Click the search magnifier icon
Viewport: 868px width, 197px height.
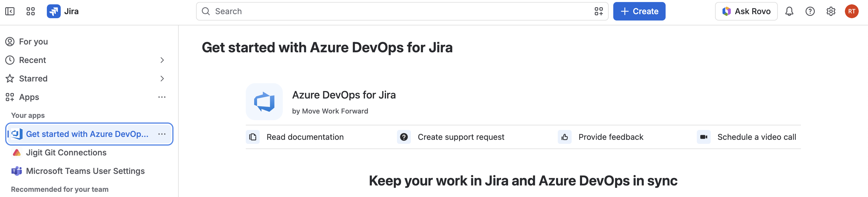206,12
